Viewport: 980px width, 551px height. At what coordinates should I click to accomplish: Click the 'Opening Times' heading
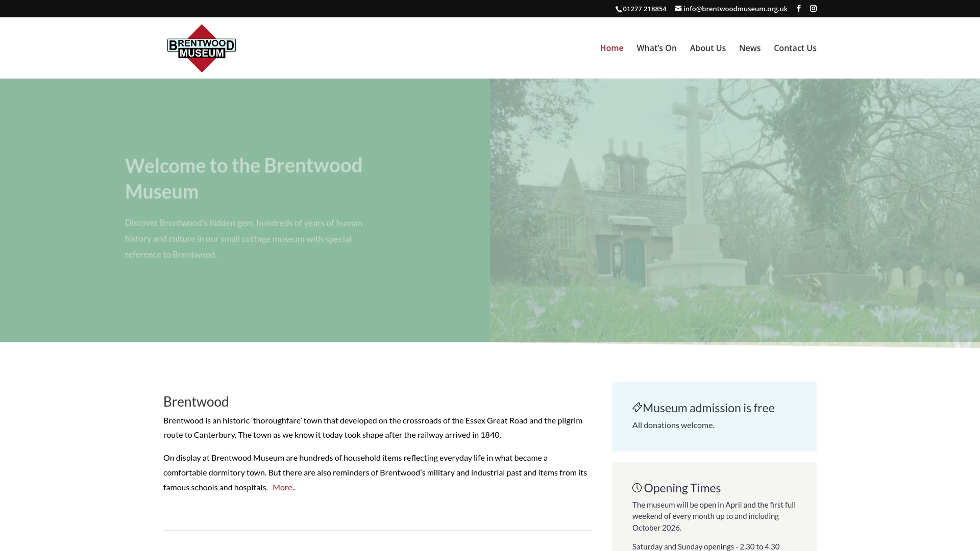click(x=682, y=488)
